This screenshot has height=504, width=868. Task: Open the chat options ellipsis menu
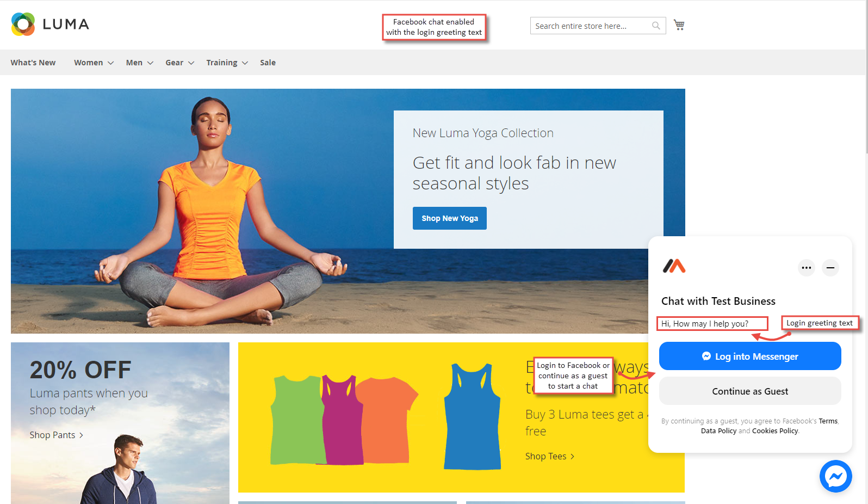pyautogui.click(x=807, y=268)
